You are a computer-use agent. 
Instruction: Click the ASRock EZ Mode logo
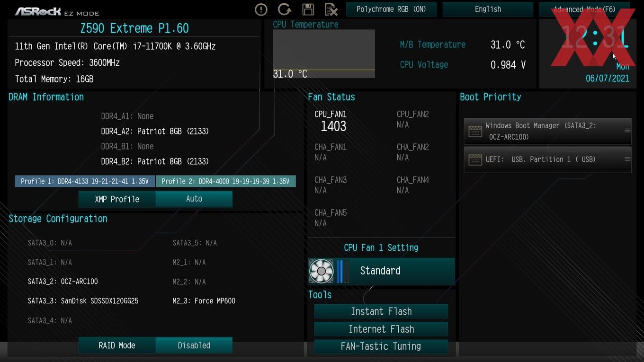pyautogui.click(x=57, y=11)
